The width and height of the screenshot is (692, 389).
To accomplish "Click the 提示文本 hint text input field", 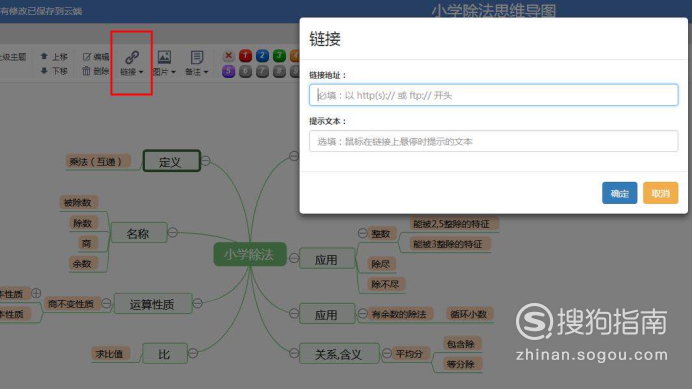I will [x=493, y=141].
